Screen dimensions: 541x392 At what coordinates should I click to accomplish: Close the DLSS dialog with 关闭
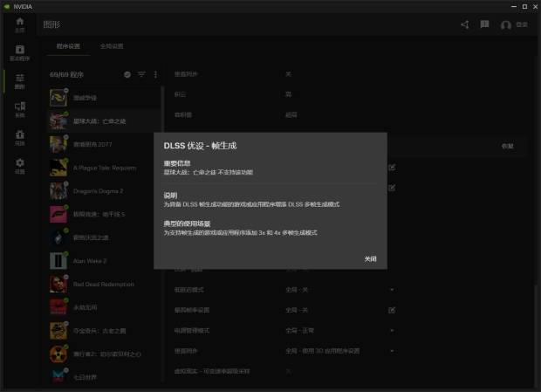pos(370,258)
